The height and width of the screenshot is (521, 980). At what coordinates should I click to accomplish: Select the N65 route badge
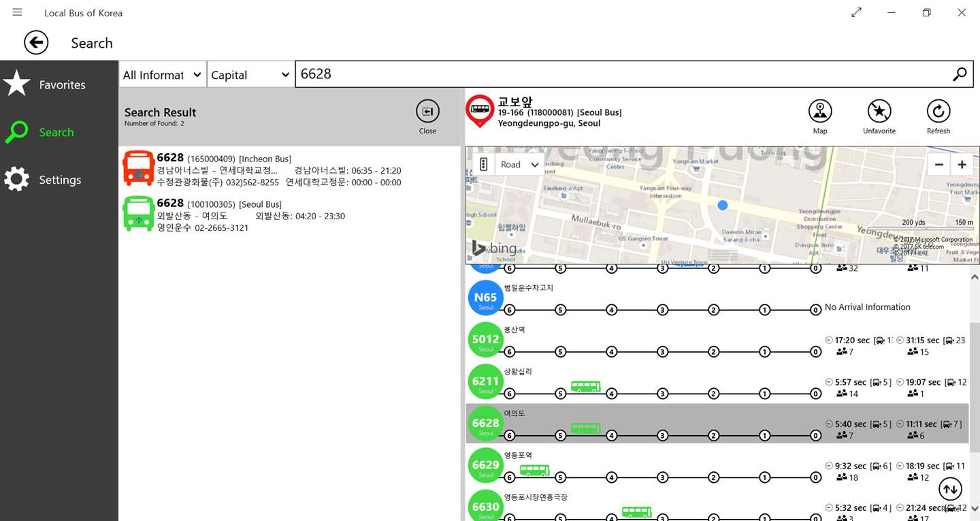pos(485,298)
